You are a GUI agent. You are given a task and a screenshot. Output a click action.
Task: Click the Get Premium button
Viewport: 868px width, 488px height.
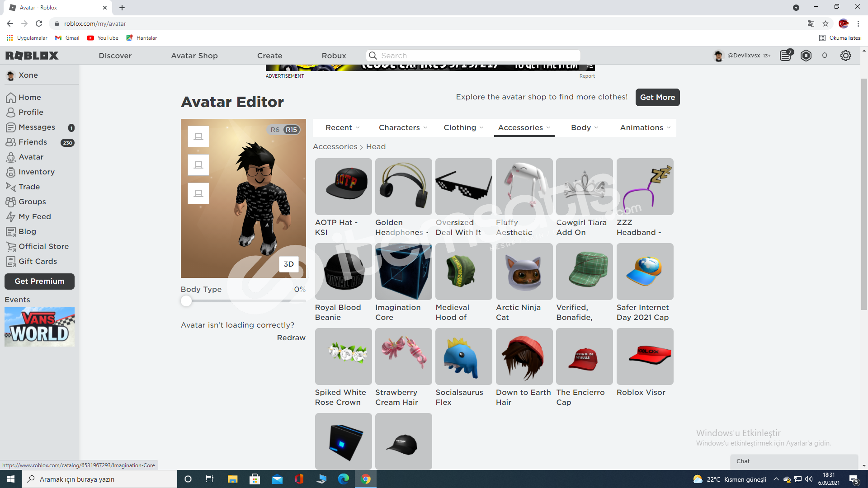coord(39,281)
